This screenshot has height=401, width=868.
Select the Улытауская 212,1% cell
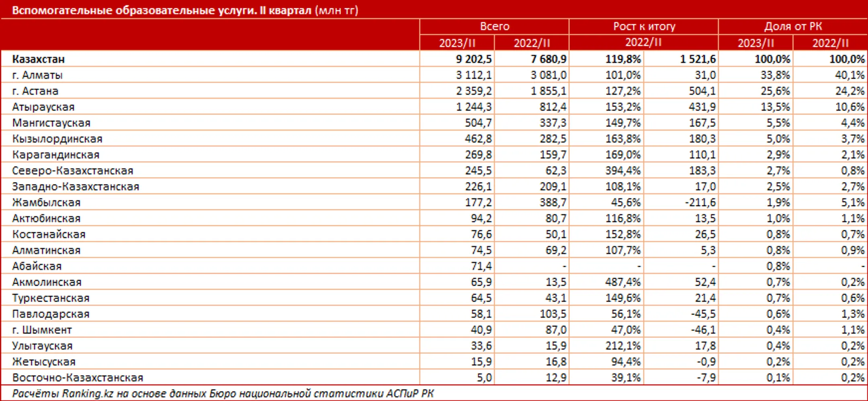pyautogui.click(x=623, y=346)
